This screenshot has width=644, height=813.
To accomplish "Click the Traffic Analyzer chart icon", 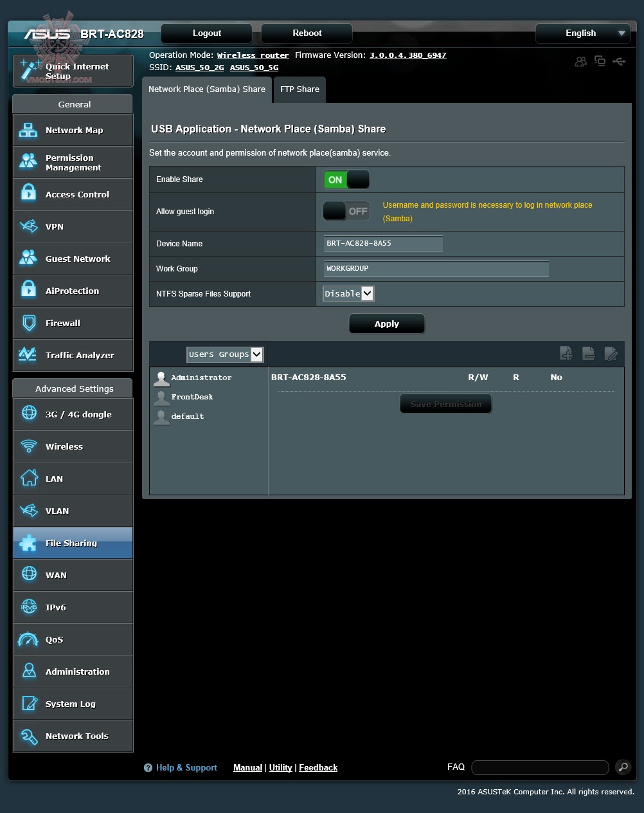I will (28, 355).
